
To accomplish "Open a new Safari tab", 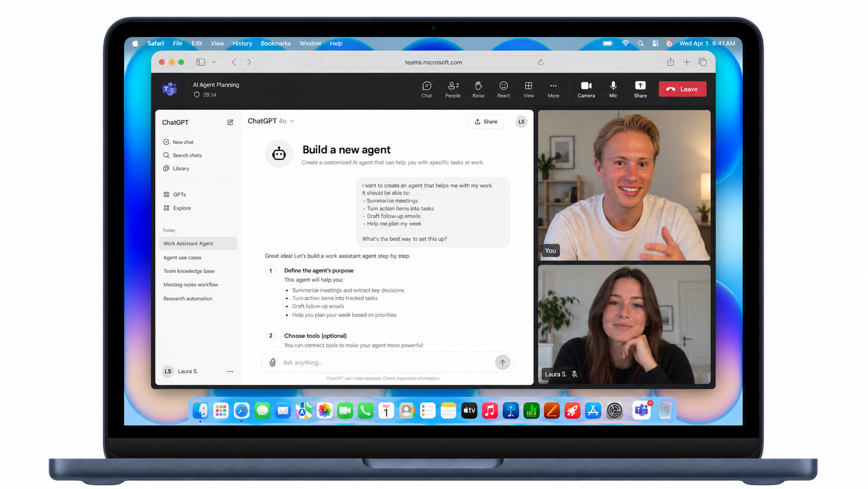I will 686,62.
